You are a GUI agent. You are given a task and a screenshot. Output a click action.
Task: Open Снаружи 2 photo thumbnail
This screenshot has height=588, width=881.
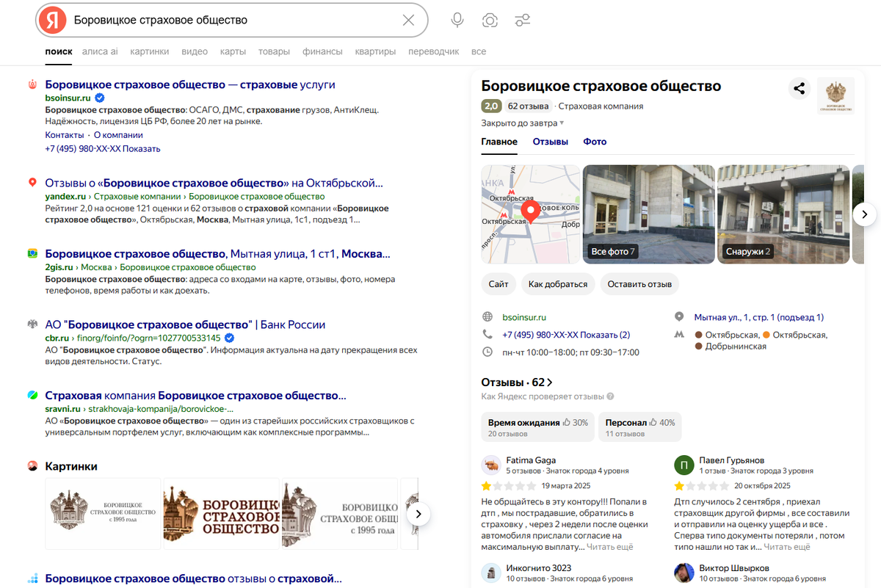pyautogui.click(x=783, y=214)
